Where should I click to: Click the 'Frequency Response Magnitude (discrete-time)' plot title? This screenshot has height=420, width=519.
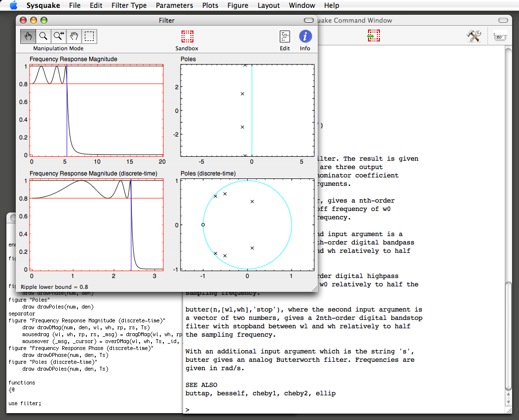(93, 174)
